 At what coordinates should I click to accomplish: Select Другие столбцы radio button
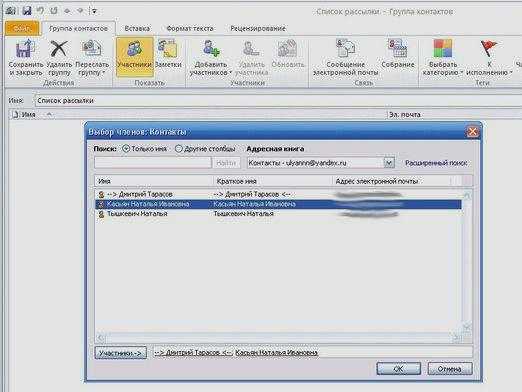pyautogui.click(x=179, y=149)
